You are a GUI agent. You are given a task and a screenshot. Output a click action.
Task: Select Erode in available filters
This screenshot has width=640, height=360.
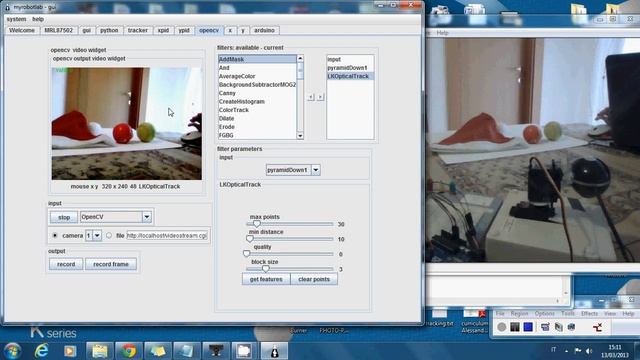[x=258, y=127]
